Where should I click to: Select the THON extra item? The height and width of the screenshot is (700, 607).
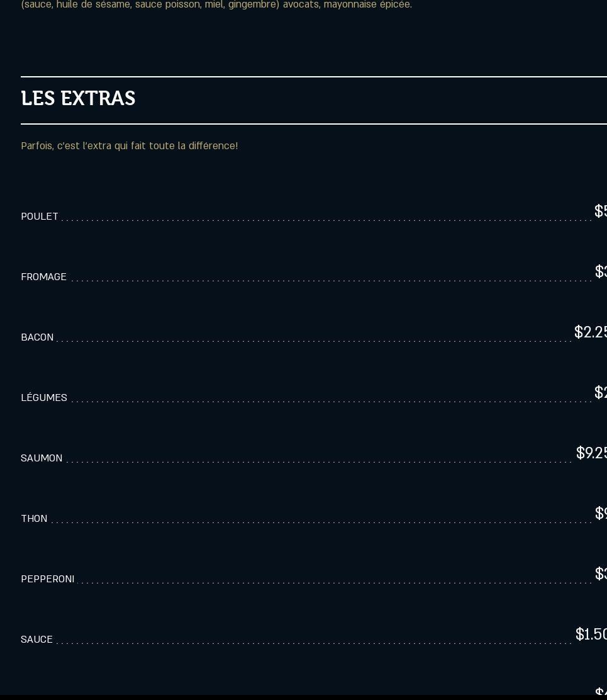click(x=34, y=519)
